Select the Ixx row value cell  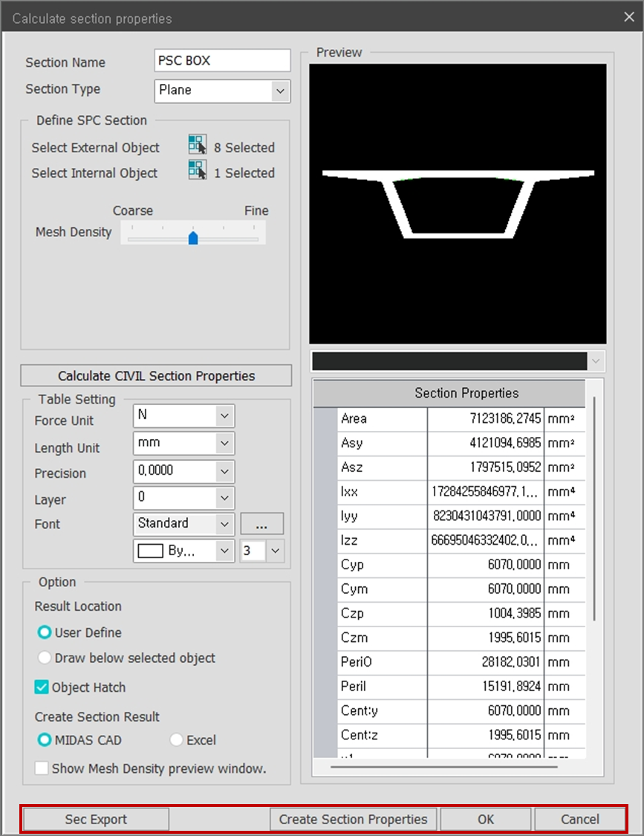coord(486,492)
